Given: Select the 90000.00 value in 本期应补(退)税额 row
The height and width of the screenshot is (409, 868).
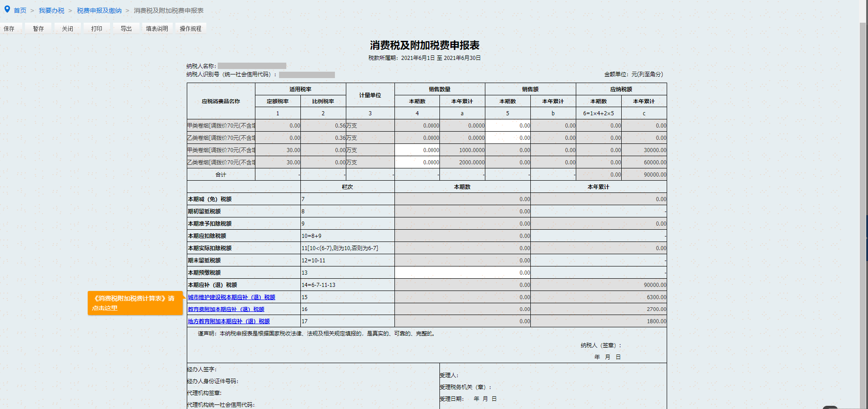Looking at the screenshot, I should tap(599, 285).
